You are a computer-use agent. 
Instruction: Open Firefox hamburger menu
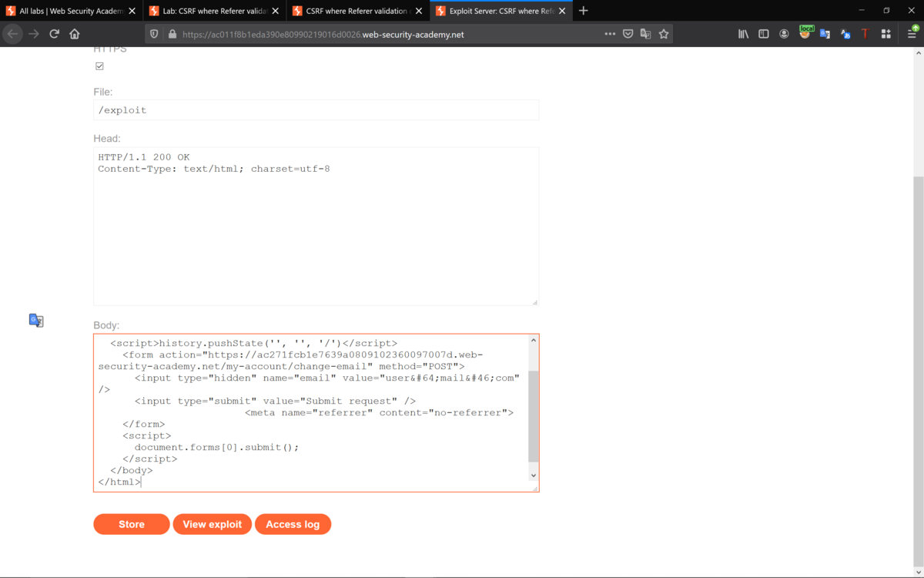tap(912, 32)
